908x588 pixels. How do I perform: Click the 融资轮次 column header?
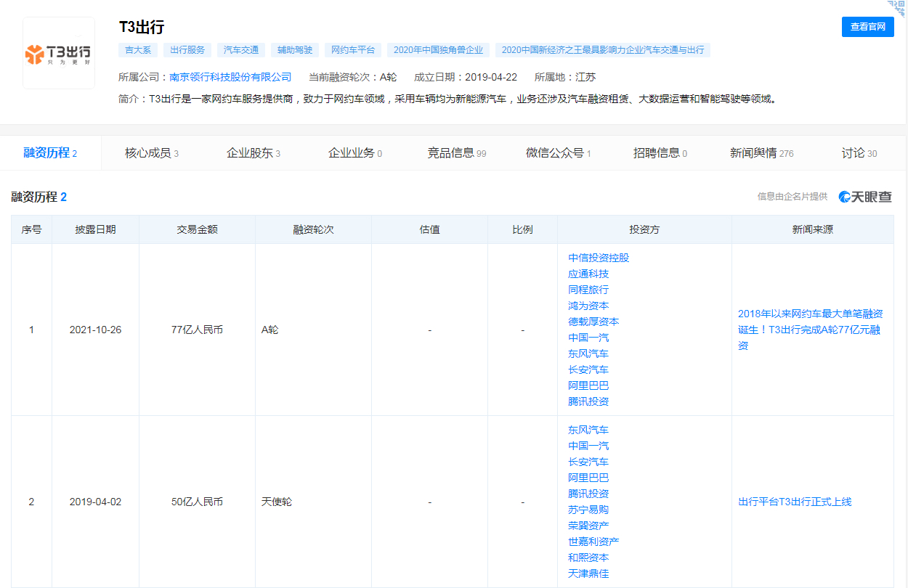click(313, 229)
